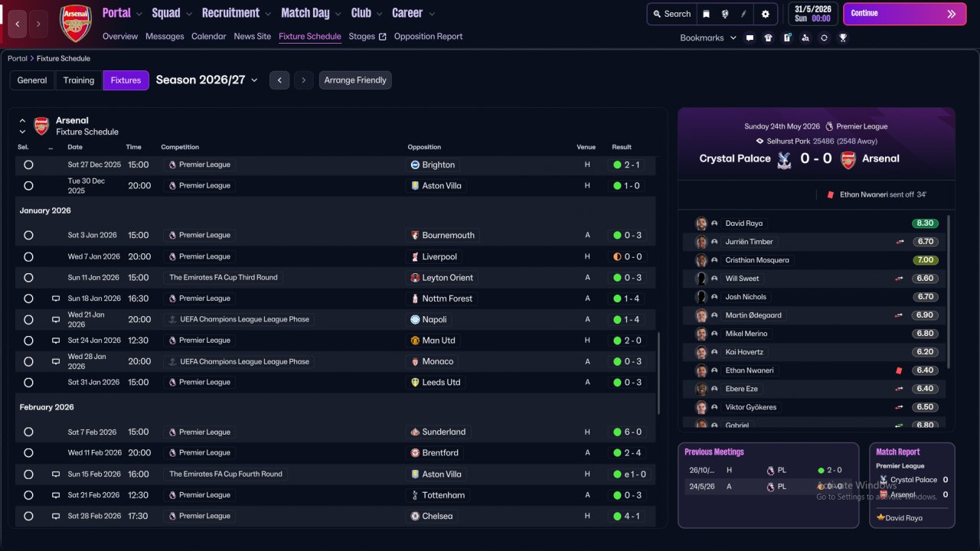Open the speech bubble messages bookmark icon
This screenshot has height=551, width=980.
[x=750, y=37]
